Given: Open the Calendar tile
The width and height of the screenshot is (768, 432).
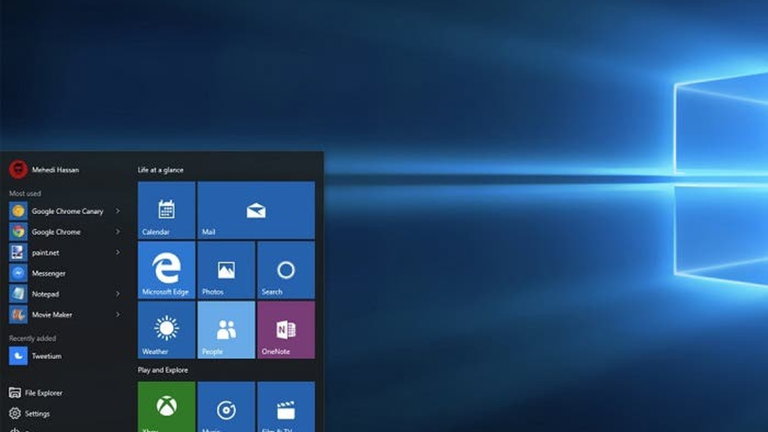Looking at the screenshot, I should pyautogui.click(x=166, y=210).
